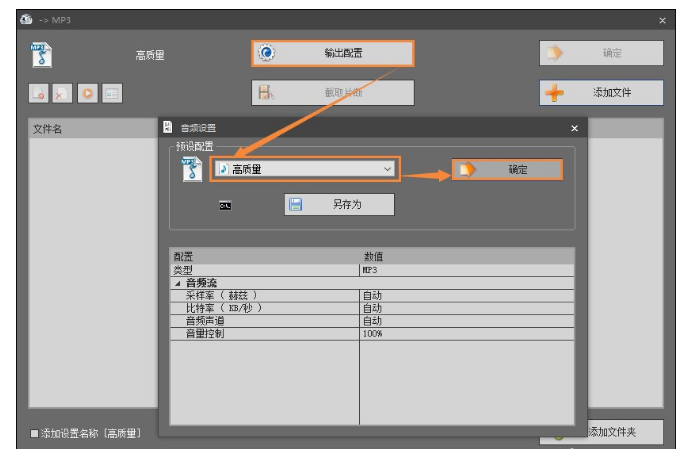Select the 比特率 (KB/秒) row
The width and height of the screenshot is (684, 449).
(265, 308)
